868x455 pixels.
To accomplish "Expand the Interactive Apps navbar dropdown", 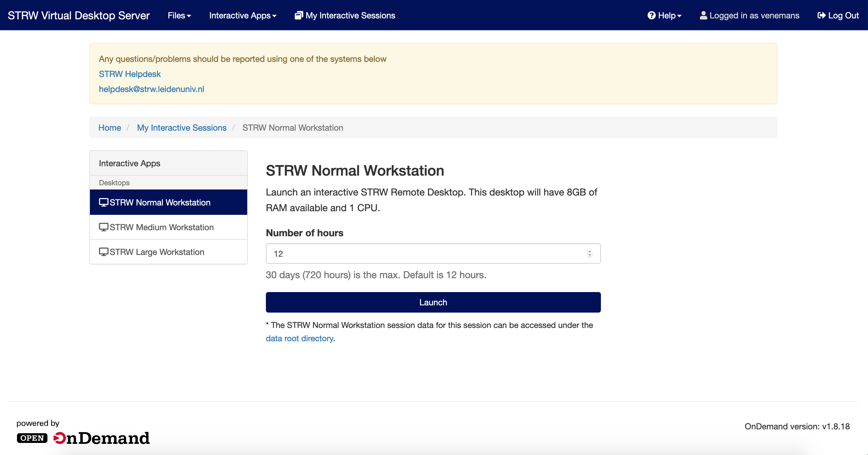I will tap(243, 15).
